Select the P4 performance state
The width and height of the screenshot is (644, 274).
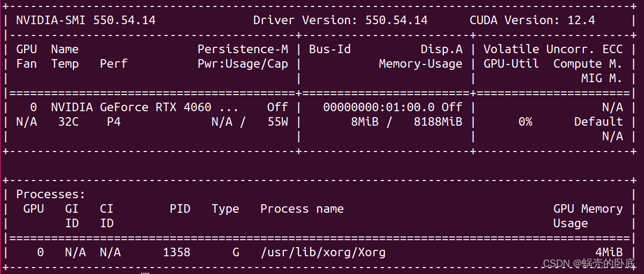114,122
